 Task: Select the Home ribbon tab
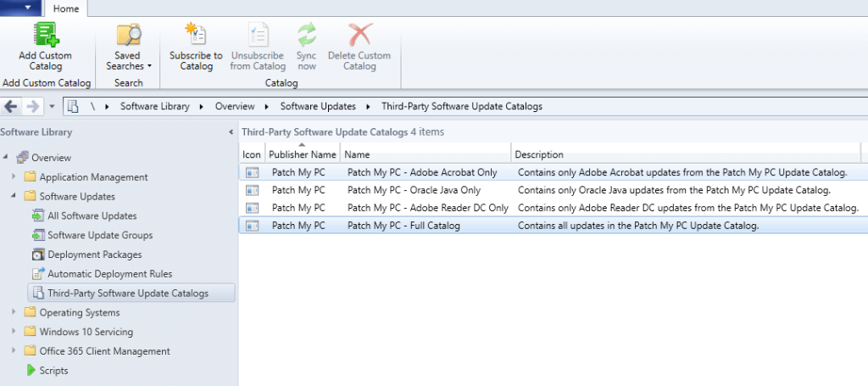[x=66, y=8]
